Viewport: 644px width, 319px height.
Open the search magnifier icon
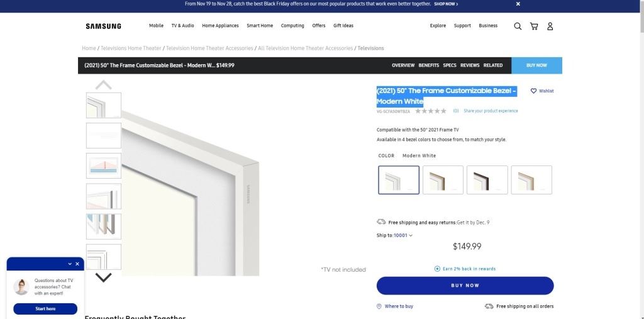(518, 26)
